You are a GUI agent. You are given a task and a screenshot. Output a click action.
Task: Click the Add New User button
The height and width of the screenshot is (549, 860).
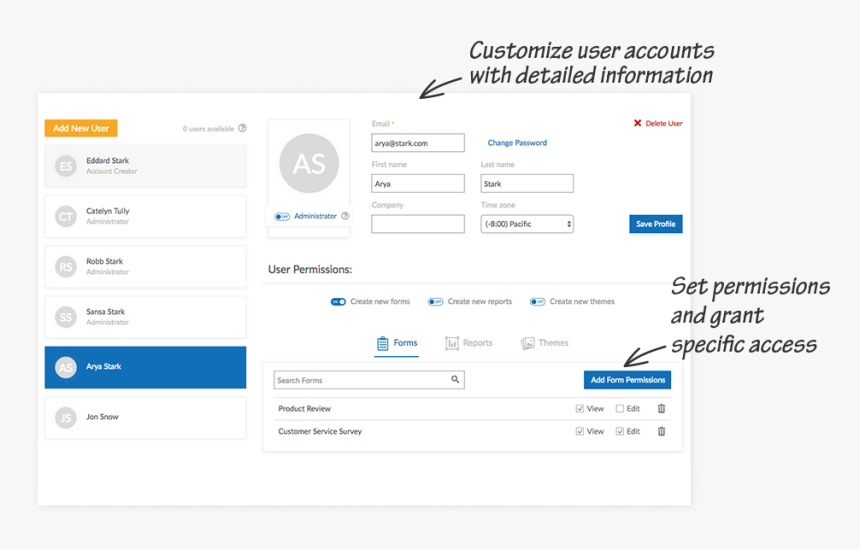coord(81,128)
